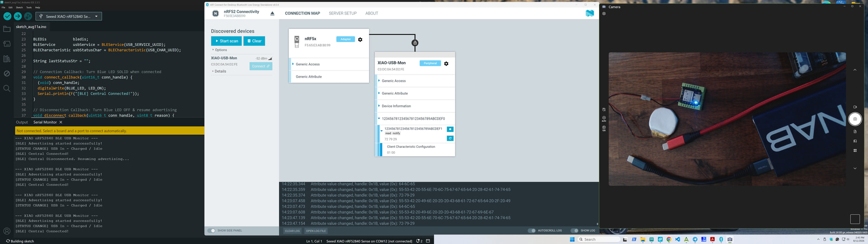The image size is (868, 244).
Task: Select the CONNECTION MAP tab
Action: click(x=302, y=13)
